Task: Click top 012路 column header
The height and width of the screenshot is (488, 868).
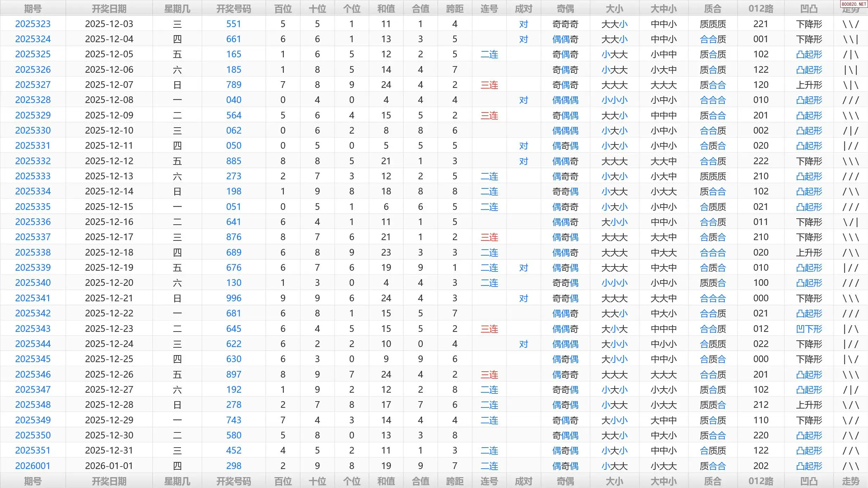Action: click(x=760, y=8)
